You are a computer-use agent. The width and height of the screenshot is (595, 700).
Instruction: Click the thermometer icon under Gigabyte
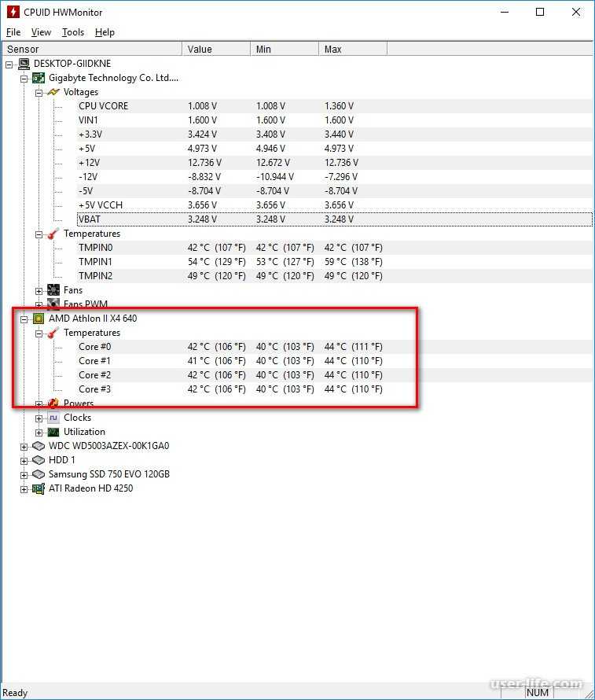pyautogui.click(x=53, y=234)
